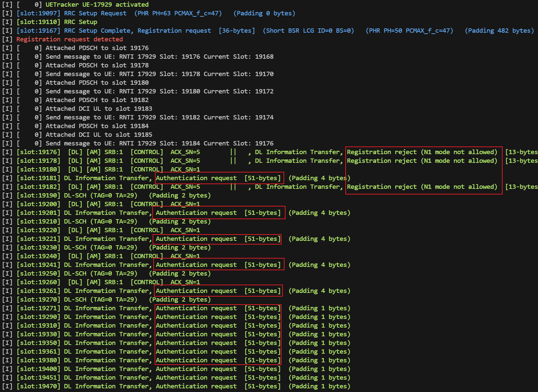538x392 pixels.
Task: Select the red Registration request detected message
Action: coord(69,39)
